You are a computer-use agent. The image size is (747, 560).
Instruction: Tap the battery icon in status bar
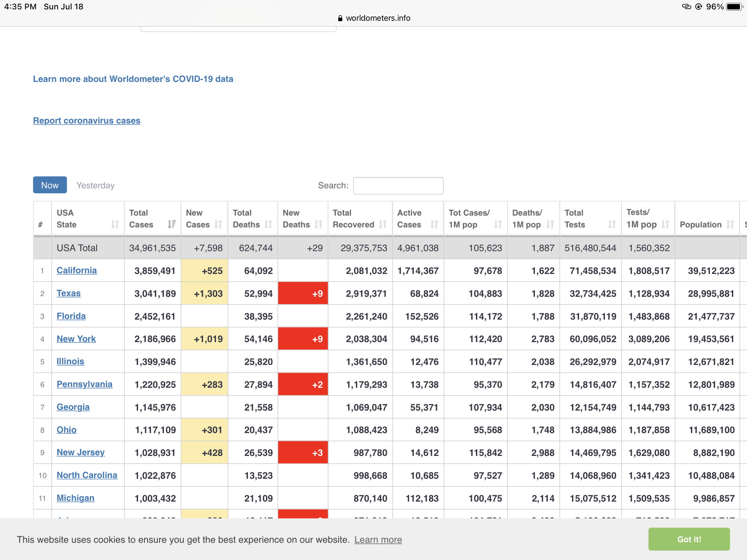735,7
